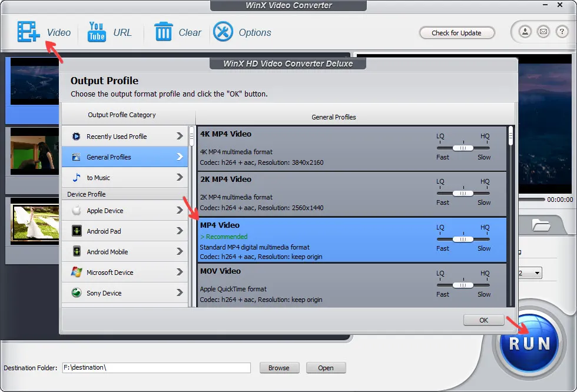Open Options via the wrench icon
This screenshot has height=392, width=577.
click(223, 32)
